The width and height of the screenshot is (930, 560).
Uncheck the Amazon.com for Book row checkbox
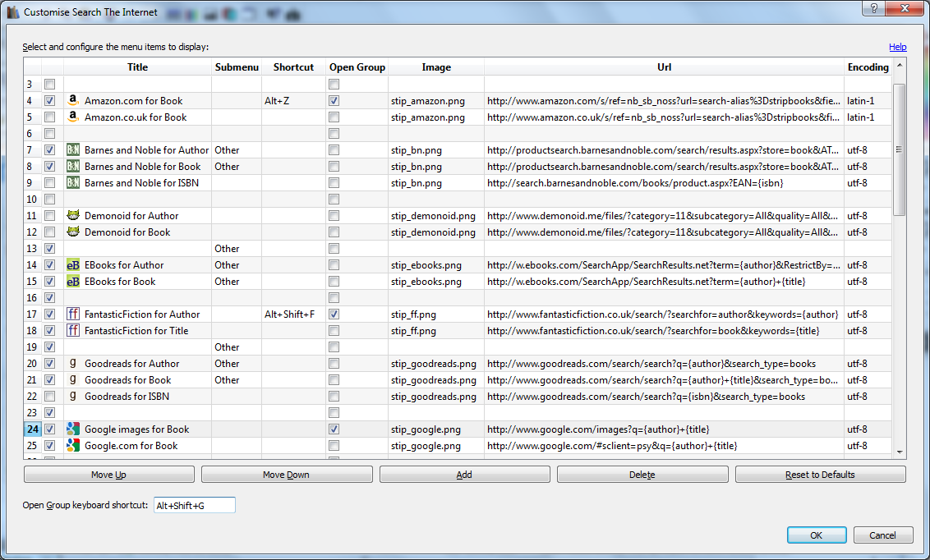[50, 101]
